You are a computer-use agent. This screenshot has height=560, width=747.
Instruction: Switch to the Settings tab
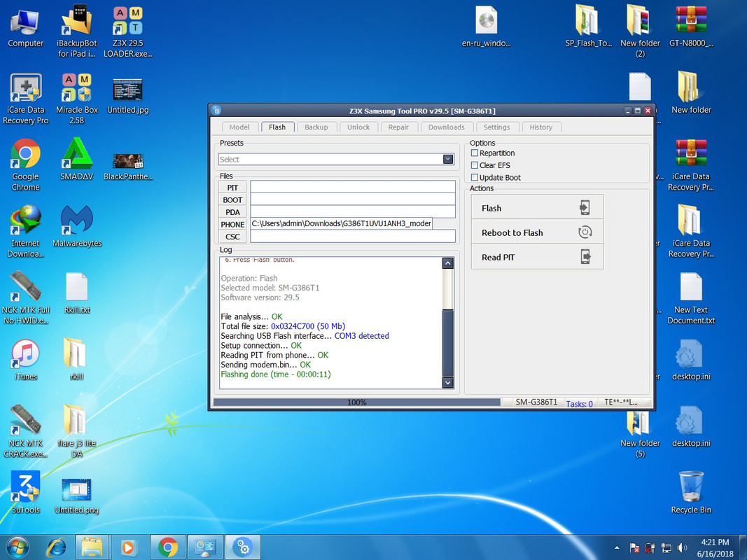click(497, 127)
